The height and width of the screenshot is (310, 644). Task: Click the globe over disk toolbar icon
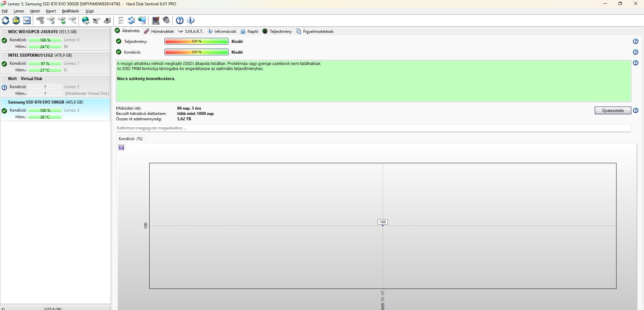pyautogui.click(x=86, y=20)
